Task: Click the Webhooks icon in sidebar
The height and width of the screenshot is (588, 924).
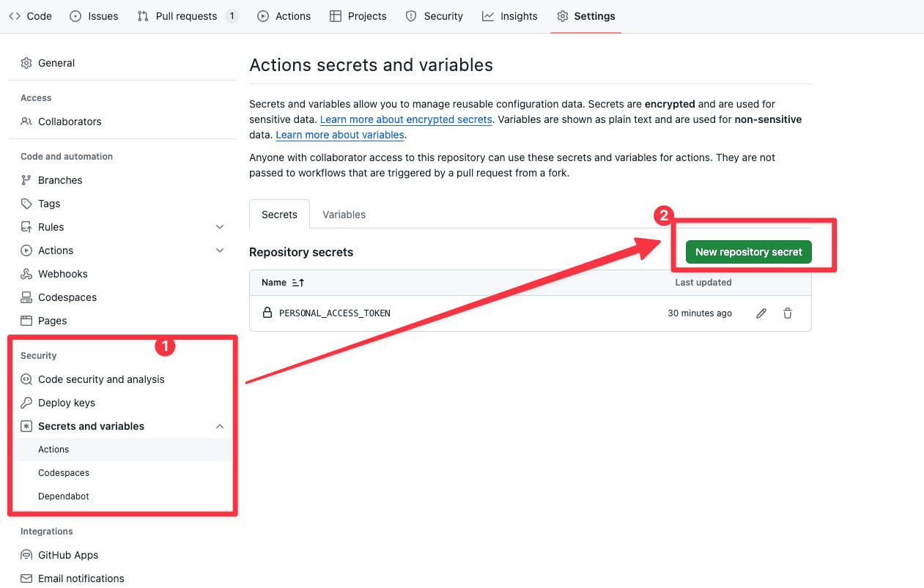Action: coord(26,274)
